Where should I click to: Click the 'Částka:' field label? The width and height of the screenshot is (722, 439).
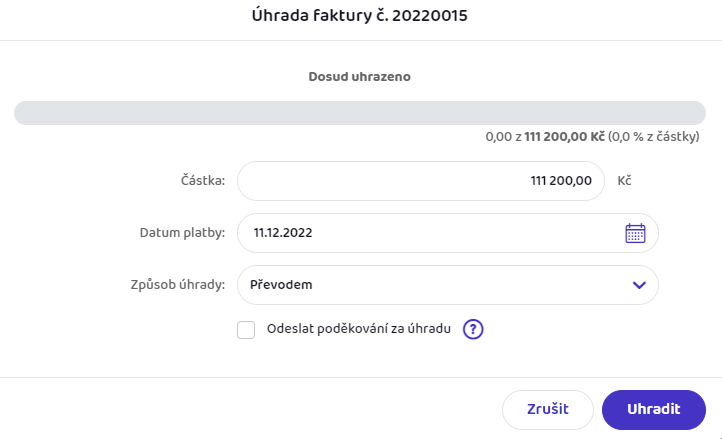(x=203, y=181)
